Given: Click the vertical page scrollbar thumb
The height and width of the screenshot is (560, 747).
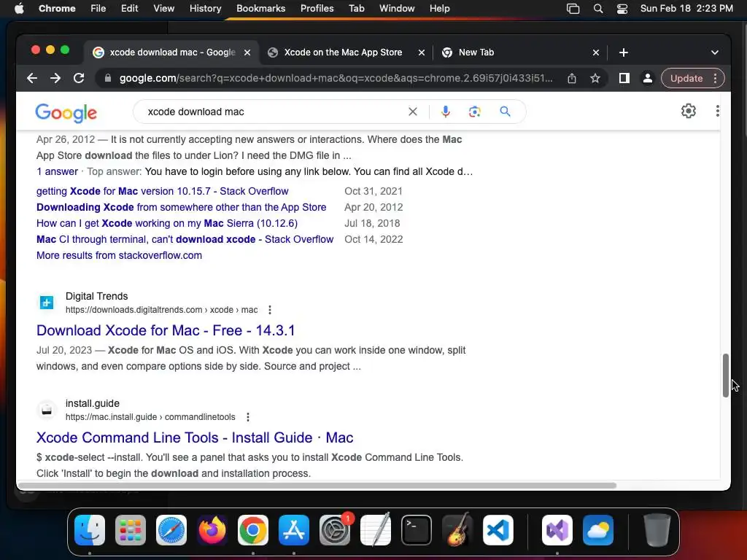Looking at the screenshot, I should coord(725,376).
